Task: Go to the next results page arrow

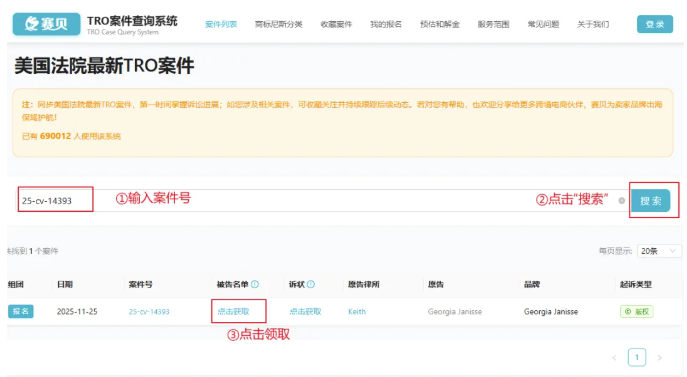Action: pyautogui.click(x=659, y=358)
